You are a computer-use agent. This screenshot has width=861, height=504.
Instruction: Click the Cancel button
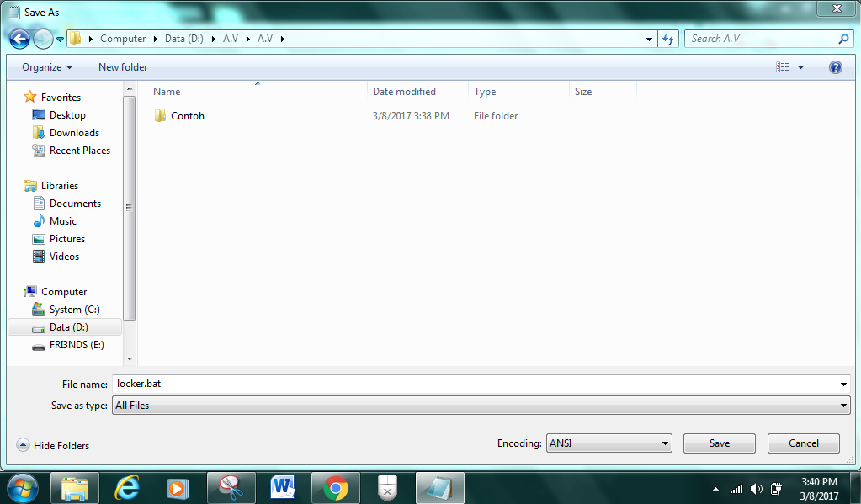(x=803, y=443)
